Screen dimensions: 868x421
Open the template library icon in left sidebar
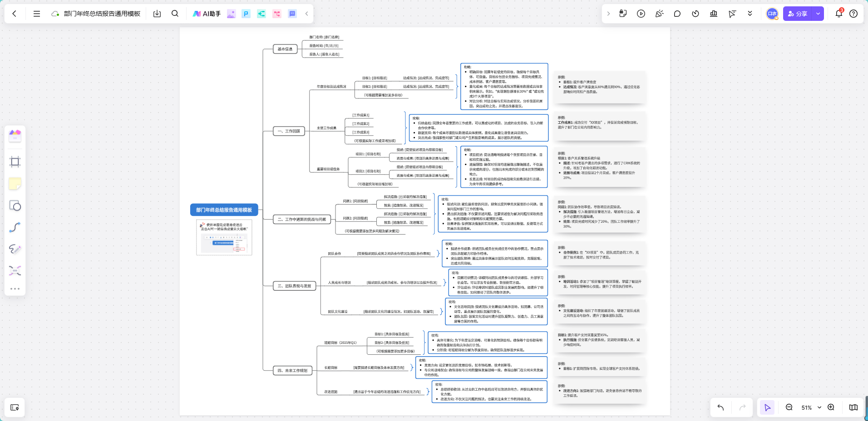click(15, 135)
